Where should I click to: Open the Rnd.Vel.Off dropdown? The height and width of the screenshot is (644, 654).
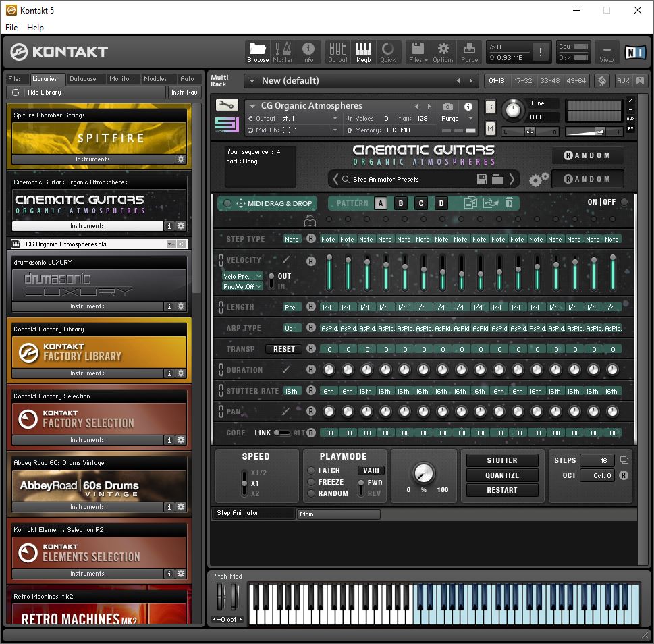tap(242, 286)
